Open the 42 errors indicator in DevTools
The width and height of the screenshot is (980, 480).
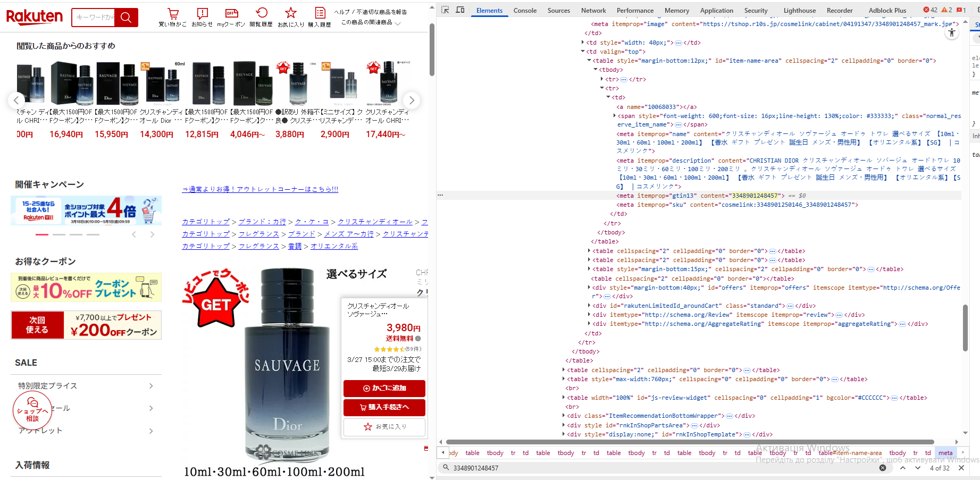click(x=931, y=10)
